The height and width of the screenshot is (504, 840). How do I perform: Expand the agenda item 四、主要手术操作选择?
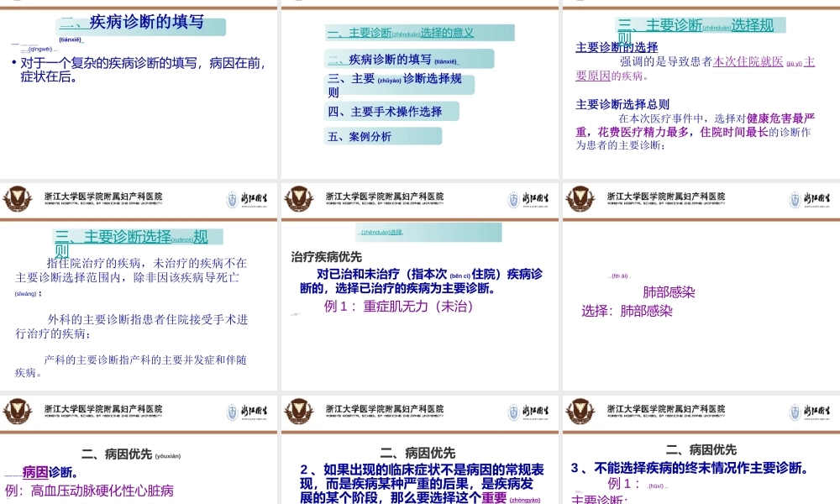386,111
